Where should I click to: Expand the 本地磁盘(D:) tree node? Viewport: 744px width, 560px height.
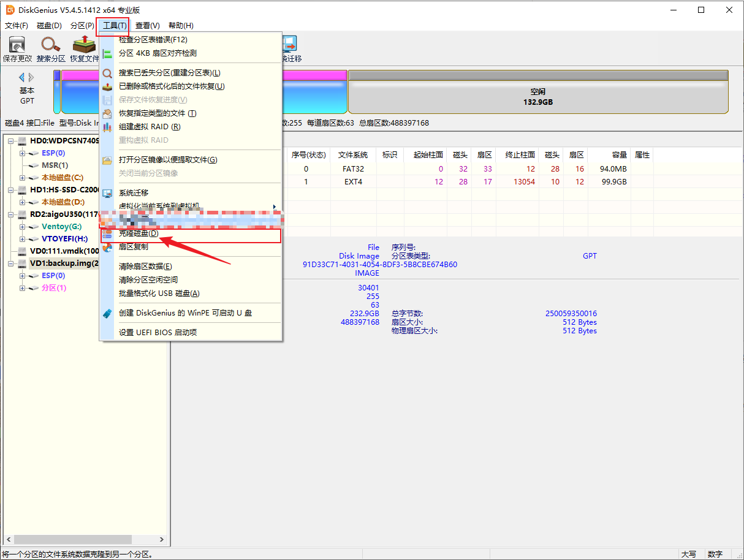23,202
